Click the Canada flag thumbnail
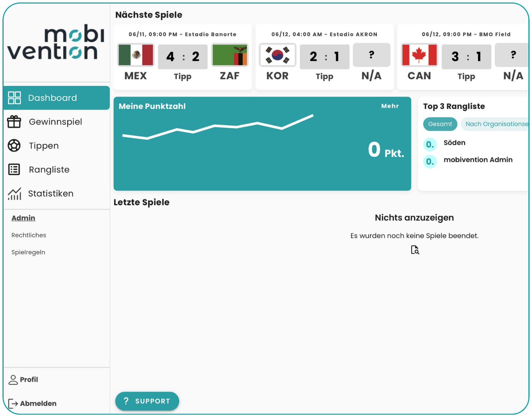 tap(419, 55)
